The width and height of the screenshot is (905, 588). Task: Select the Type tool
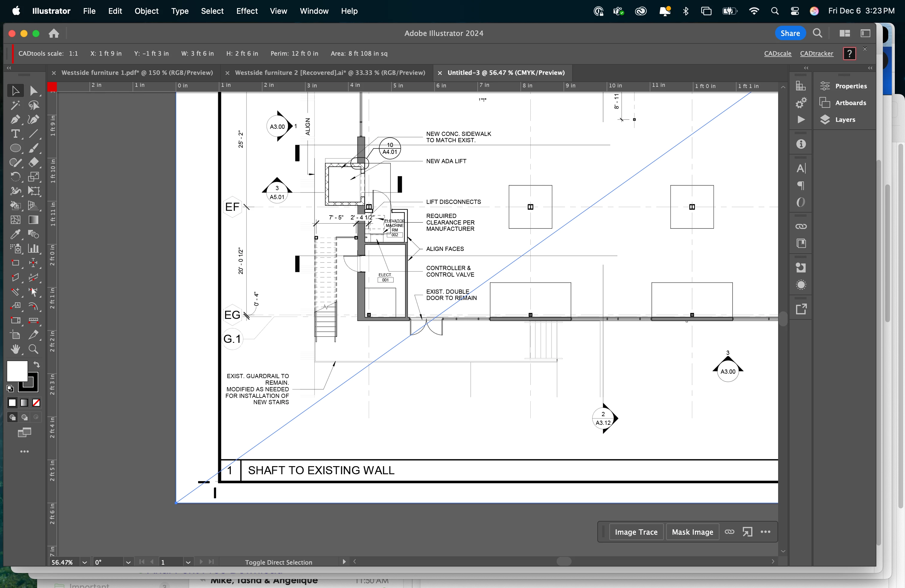pos(15,134)
